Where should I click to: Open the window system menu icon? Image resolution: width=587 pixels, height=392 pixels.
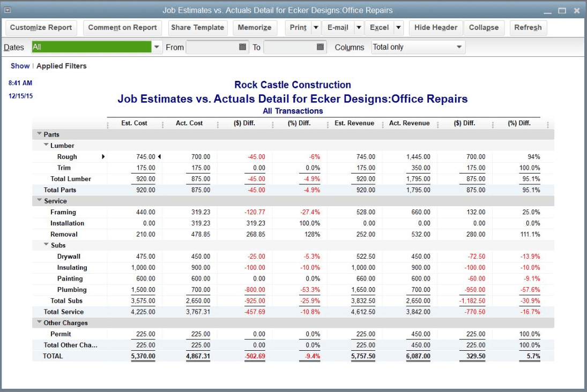click(7, 10)
